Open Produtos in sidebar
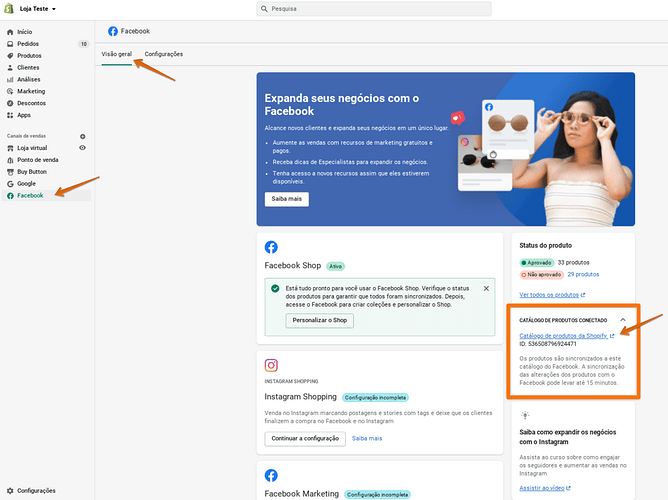 (29, 56)
